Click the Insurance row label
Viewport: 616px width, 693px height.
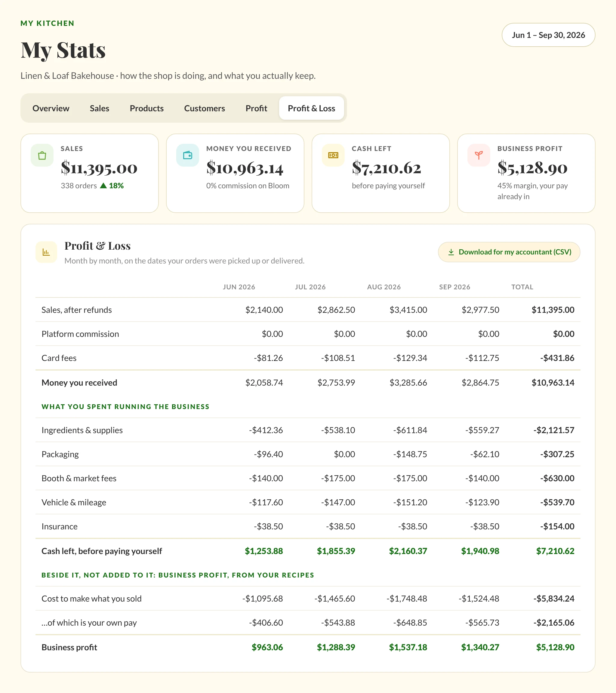60,527
